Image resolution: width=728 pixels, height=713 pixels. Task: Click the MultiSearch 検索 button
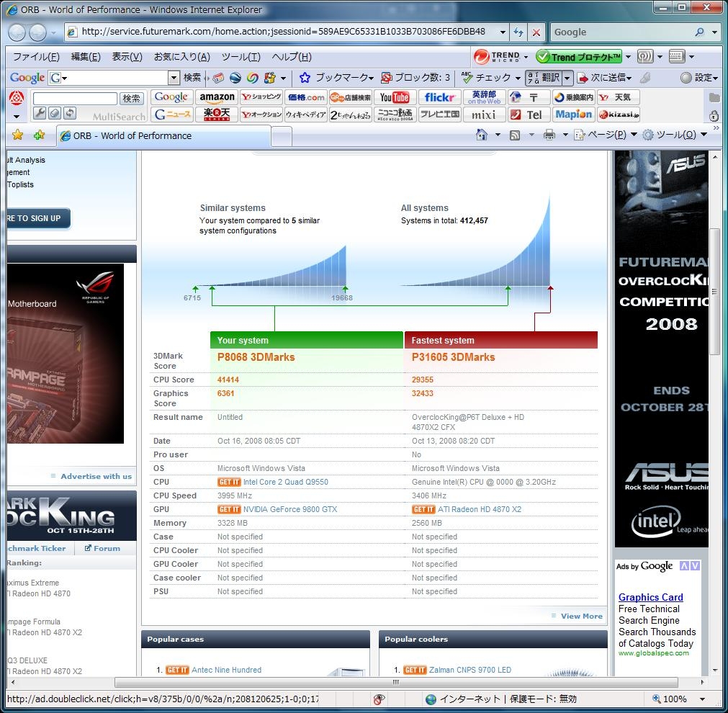coord(131,98)
